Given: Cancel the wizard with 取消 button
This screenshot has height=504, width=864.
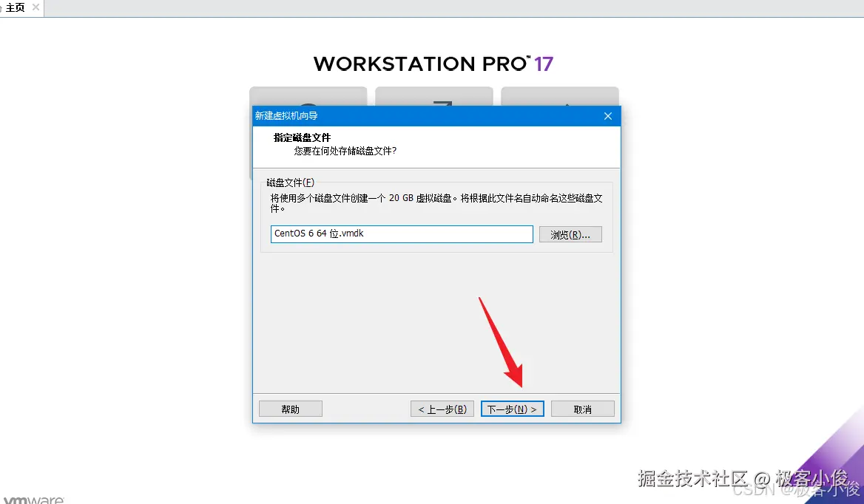Looking at the screenshot, I should pyautogui.click(x=582, y=409).
